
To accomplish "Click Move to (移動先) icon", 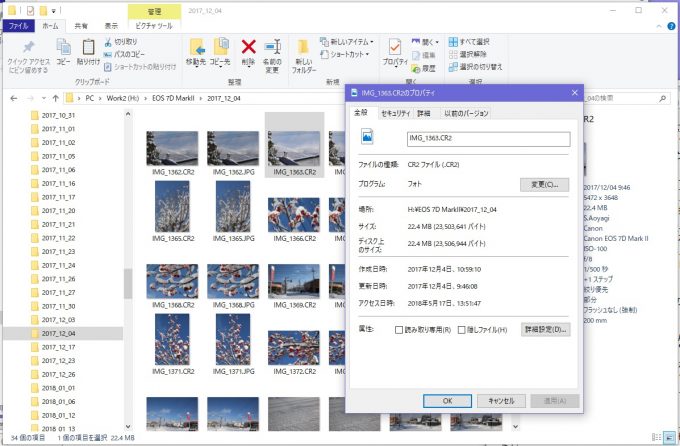I will pyautogui.click(x=196, y=47).
